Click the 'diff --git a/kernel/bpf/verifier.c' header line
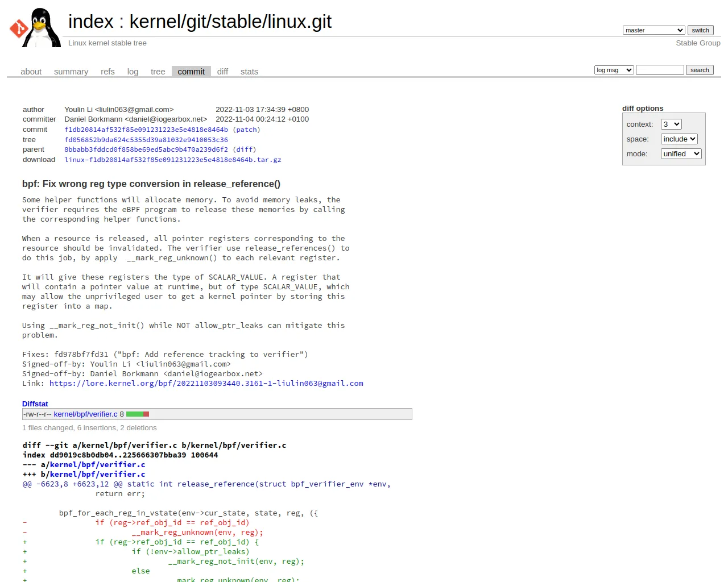 click(154, 446)
